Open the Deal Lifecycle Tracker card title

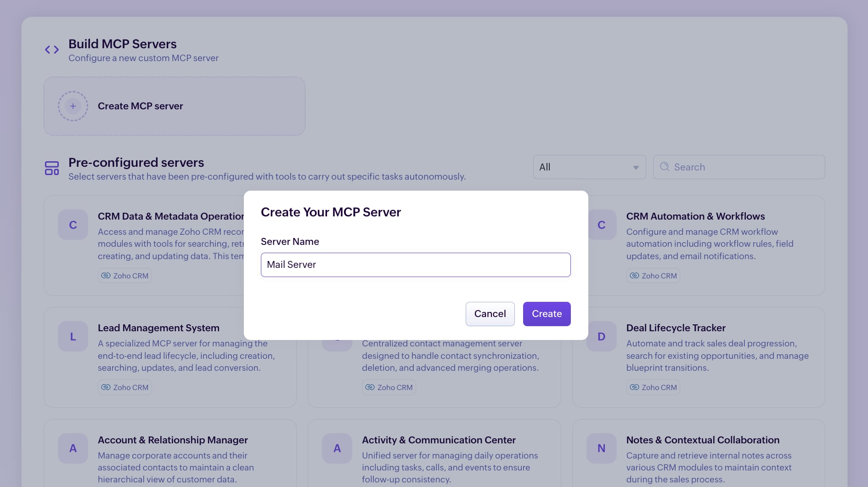pos(676,328)
